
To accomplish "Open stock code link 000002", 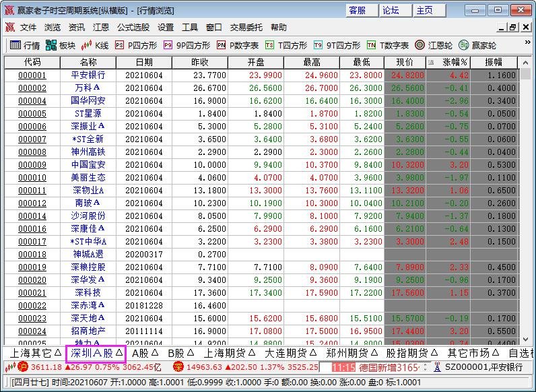I will 32,88.
